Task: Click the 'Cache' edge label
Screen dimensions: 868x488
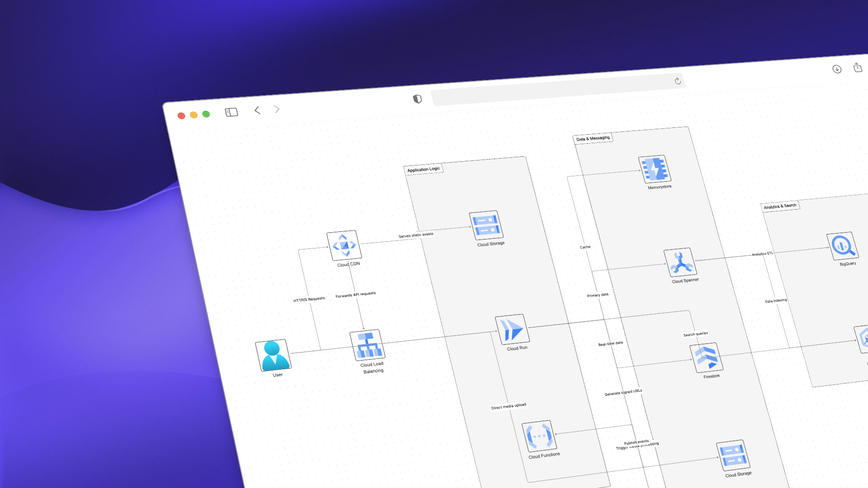Action: coord(585,247)
